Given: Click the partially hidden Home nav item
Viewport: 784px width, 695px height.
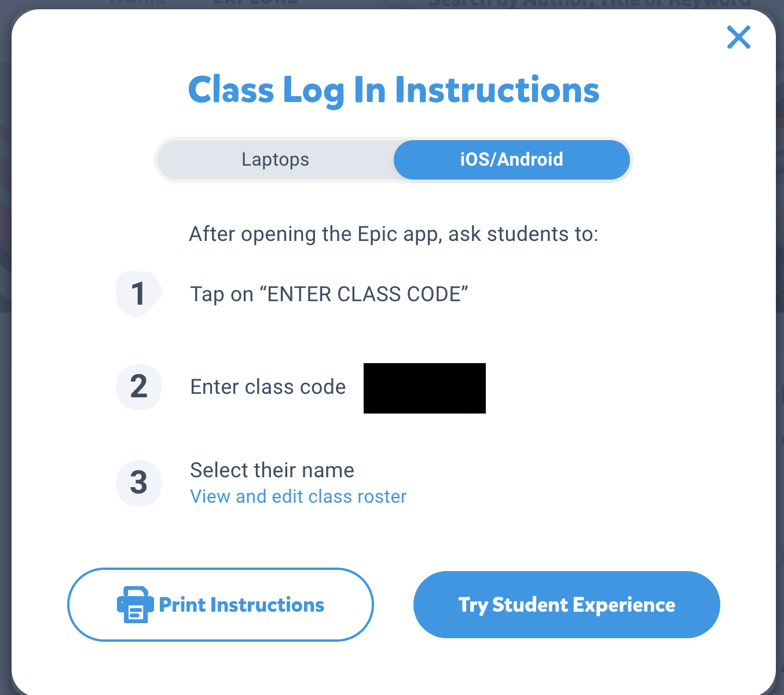Looking at the screenshot, I should pos(138,3).
